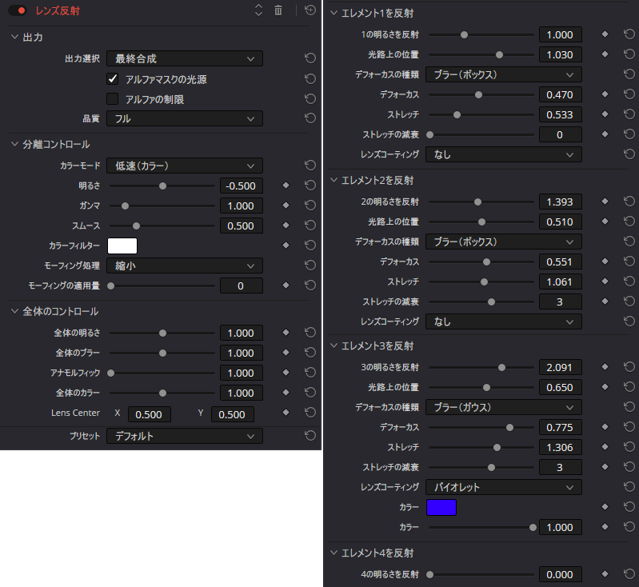Uncheck the アルファマスクの光源 checkbox
The image size is (639, 587).
coord(112,79)
